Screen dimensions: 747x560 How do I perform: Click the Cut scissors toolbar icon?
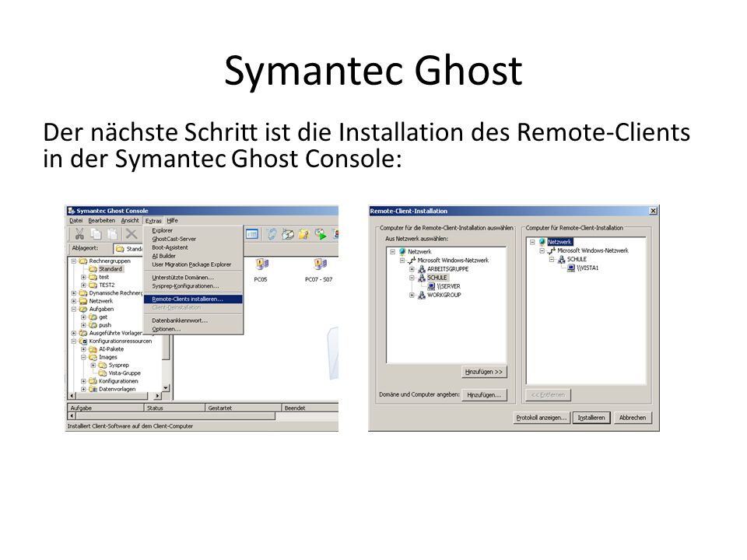point(79,234)
